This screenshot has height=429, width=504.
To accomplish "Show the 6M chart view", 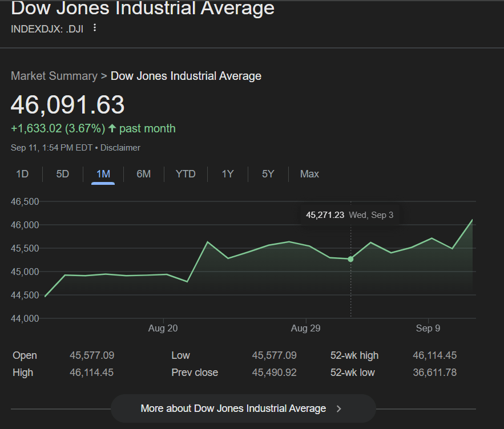I will [144, 174].
